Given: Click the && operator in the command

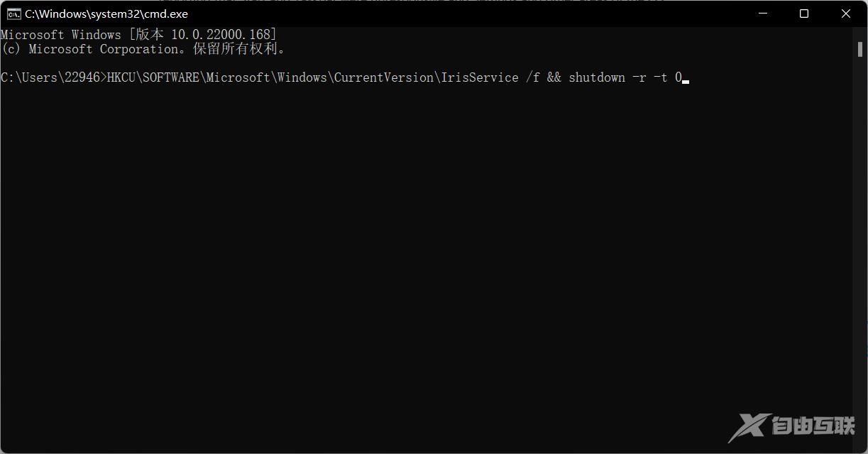Looking at the screenshot, I should click(554, 77).
